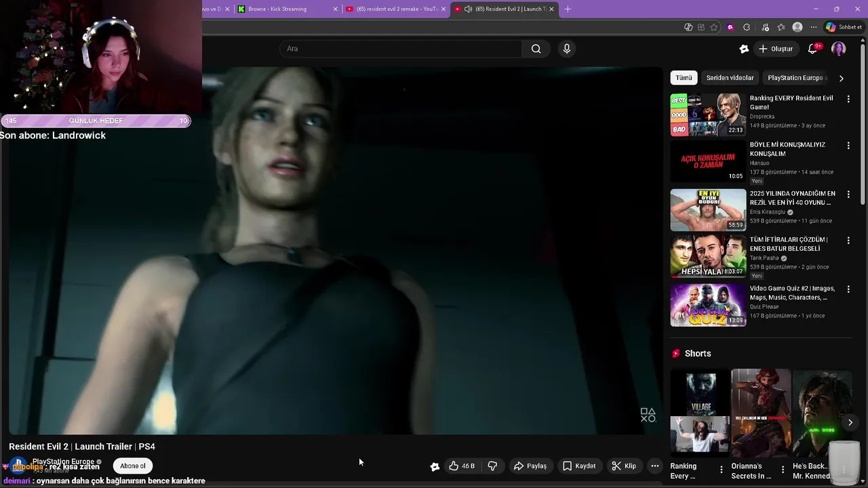Click the Tank Pasha channel name
The width and height of the screenshot is (868, 488).
pyautogui.click(x=764, y=258)
